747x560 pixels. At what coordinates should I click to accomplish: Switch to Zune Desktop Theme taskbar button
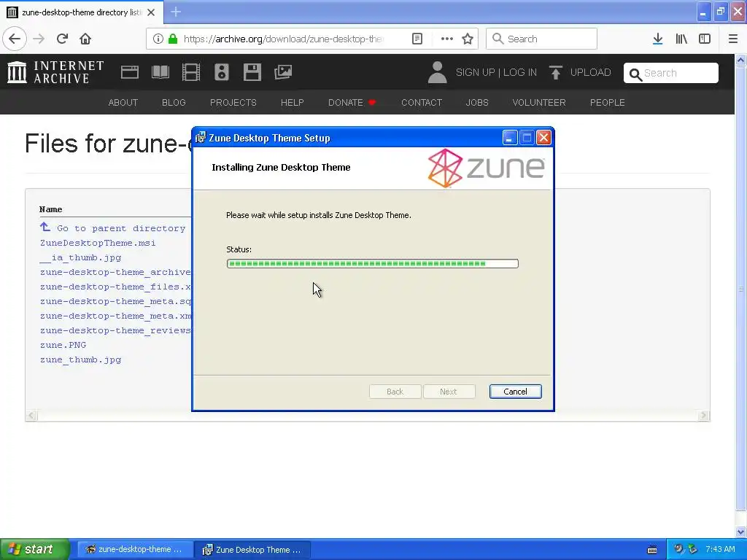tap(253, 550)
